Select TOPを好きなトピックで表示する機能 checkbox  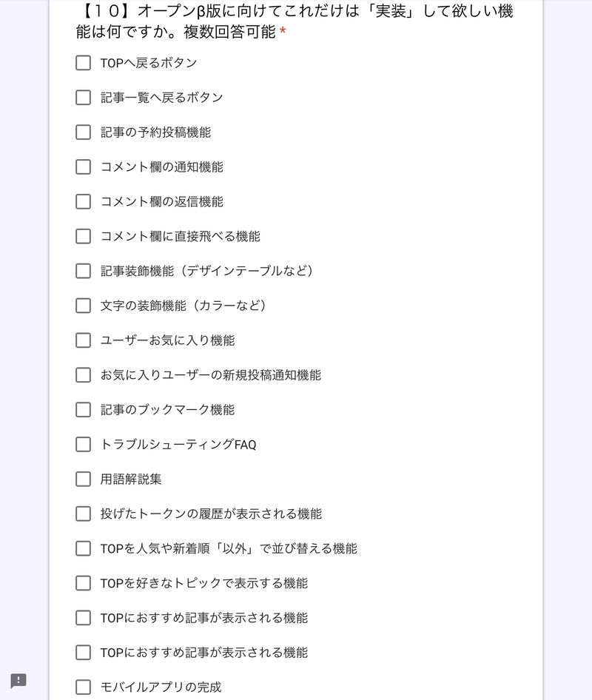click(x=83, y=583)
